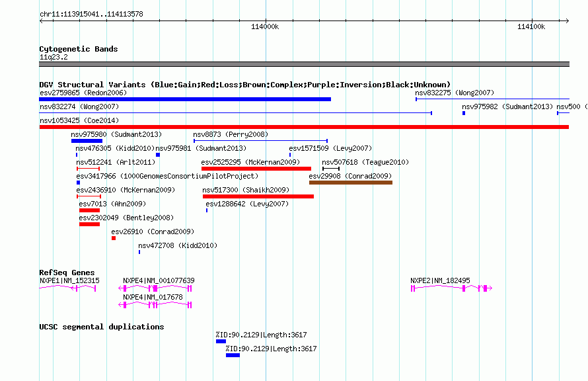Select esv3417966 1000GenomesConsortiumPilotProject label
Viewport: 588px width, 381px height.
click(167, 176)
